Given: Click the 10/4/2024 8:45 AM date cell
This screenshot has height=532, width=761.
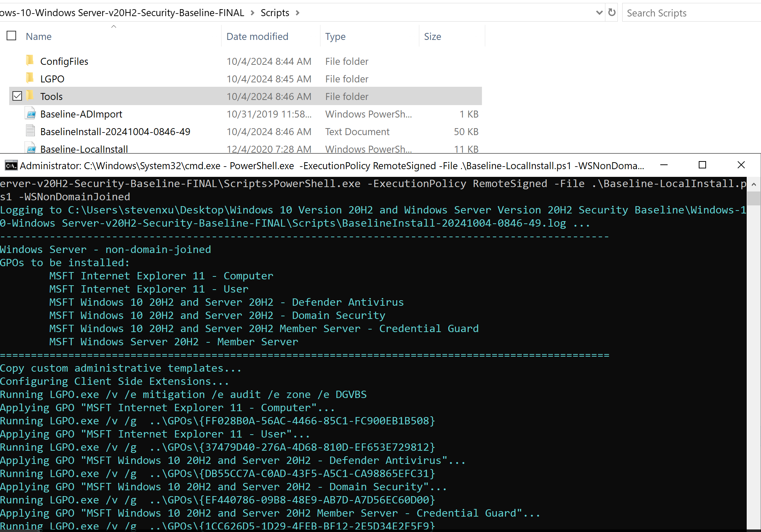Looking at the screenshot, I should (269, 79).
